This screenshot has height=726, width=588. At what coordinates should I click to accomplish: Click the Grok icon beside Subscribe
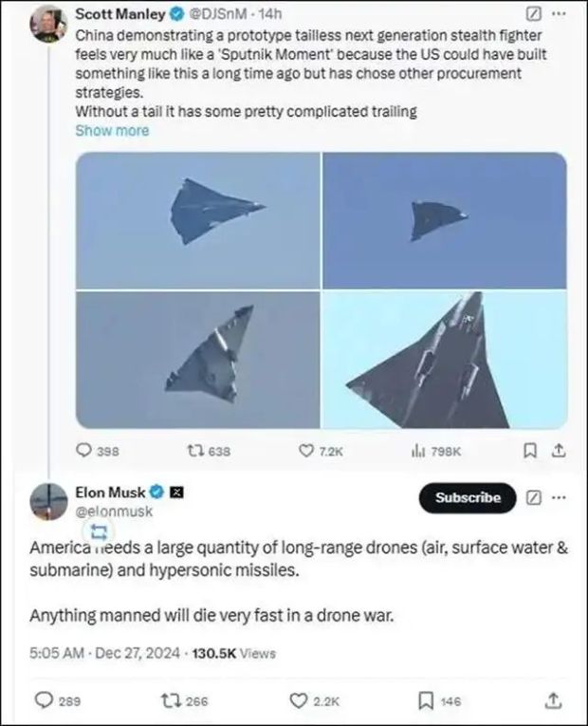(x=532, y=497)
